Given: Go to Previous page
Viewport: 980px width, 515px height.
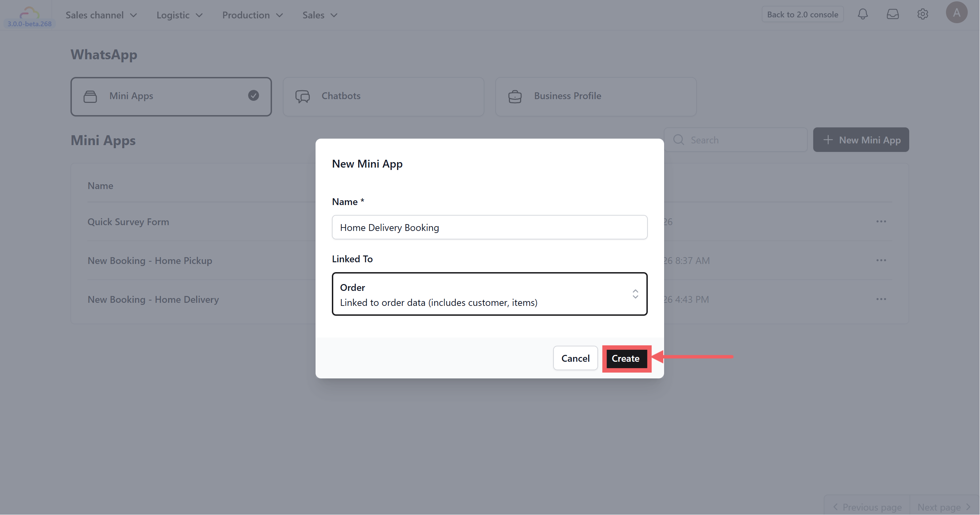Looking at the screenshot, I should point(867,507).
